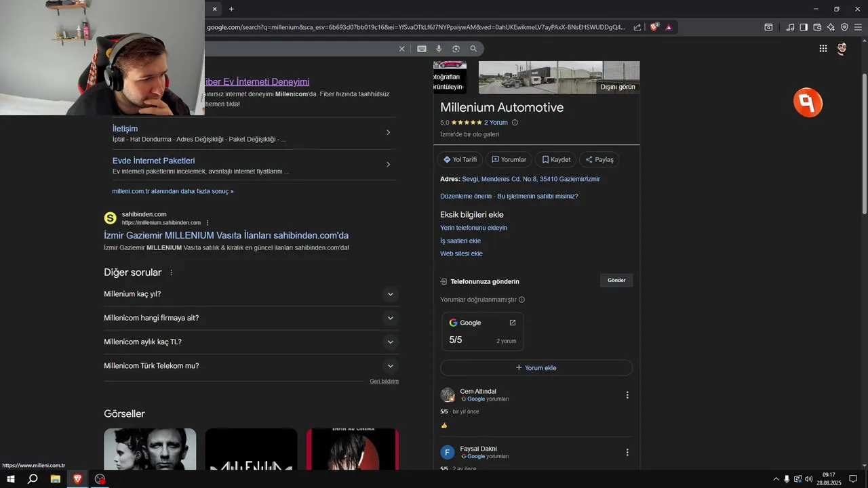Open Fiber Ev İnterneti Deneyimi result
This screenshot has height=488, width=868.
point(256,82)
